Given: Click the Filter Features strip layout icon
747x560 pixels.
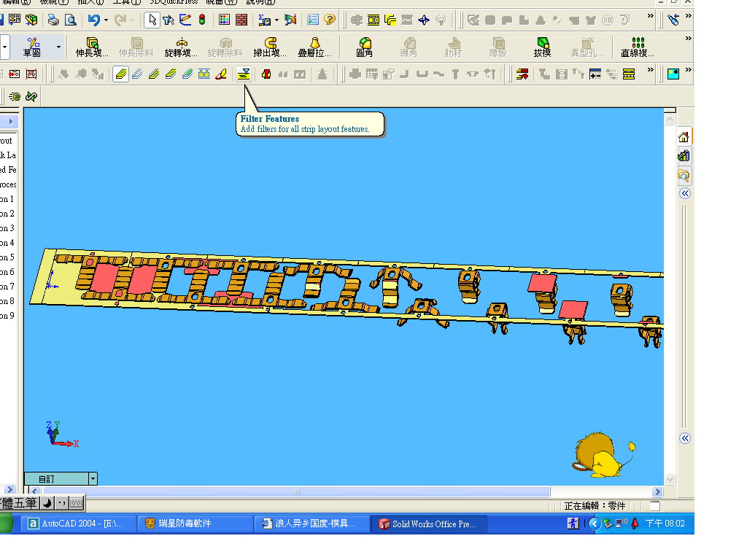Looking at the screenshot, I should [x=244, y=74].
